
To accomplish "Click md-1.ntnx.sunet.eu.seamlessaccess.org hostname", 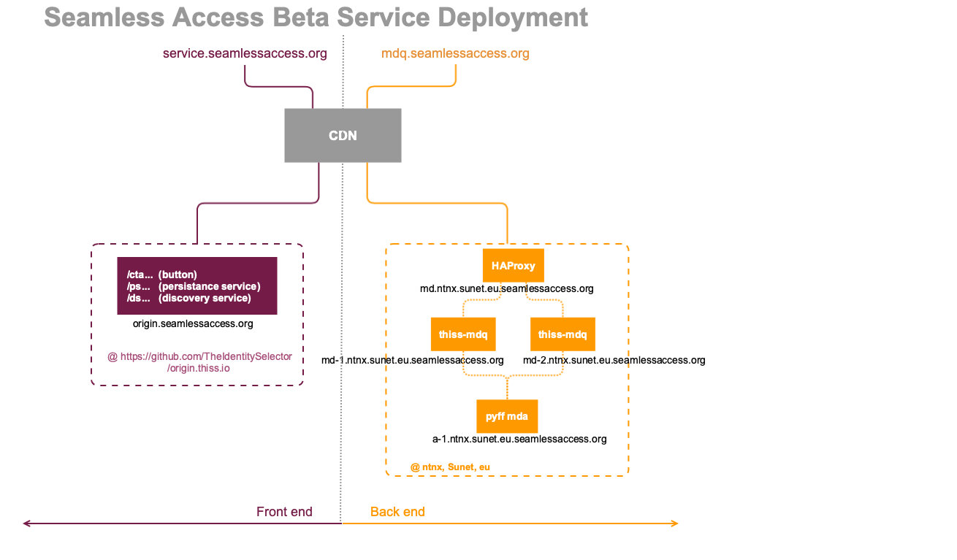I will 413,360.
